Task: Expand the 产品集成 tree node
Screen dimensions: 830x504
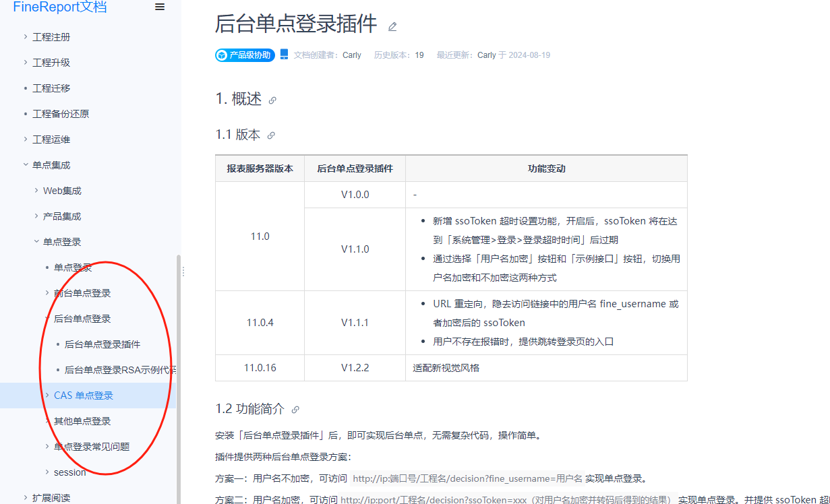Action: coord(36,216)
